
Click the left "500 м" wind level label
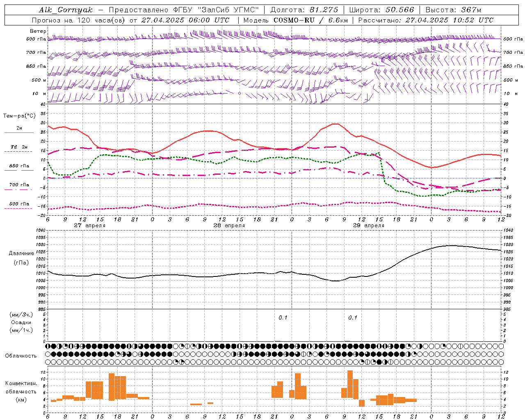(x=39, y=80)
